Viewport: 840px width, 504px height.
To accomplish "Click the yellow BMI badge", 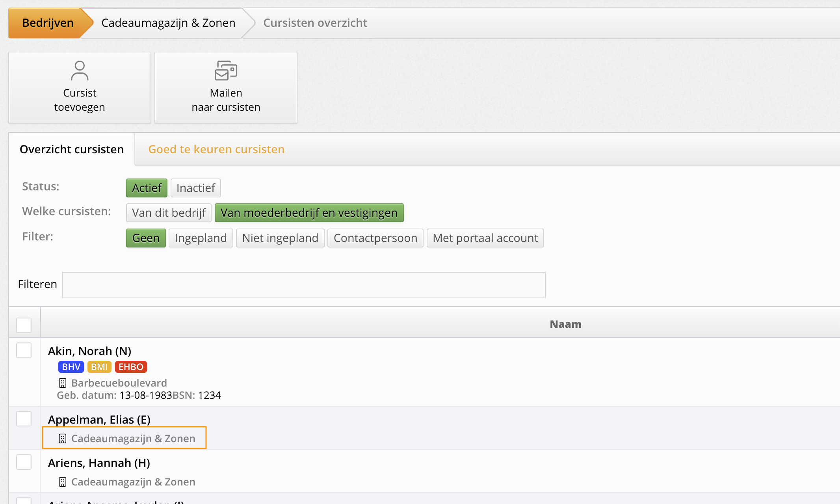I will tap(99, 367).
